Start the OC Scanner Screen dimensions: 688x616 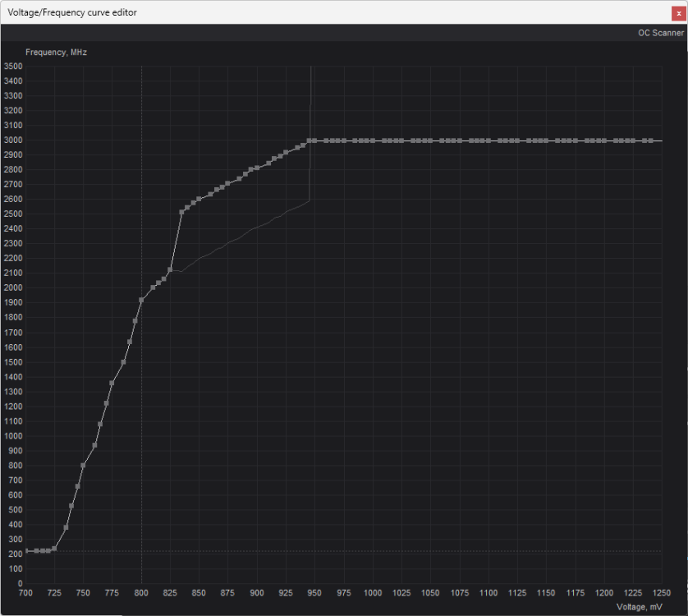(x=660, y=33)
